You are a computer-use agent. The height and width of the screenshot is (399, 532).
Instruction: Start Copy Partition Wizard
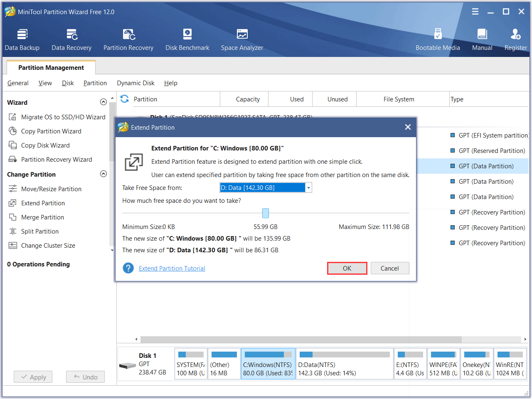pos(45,131)
